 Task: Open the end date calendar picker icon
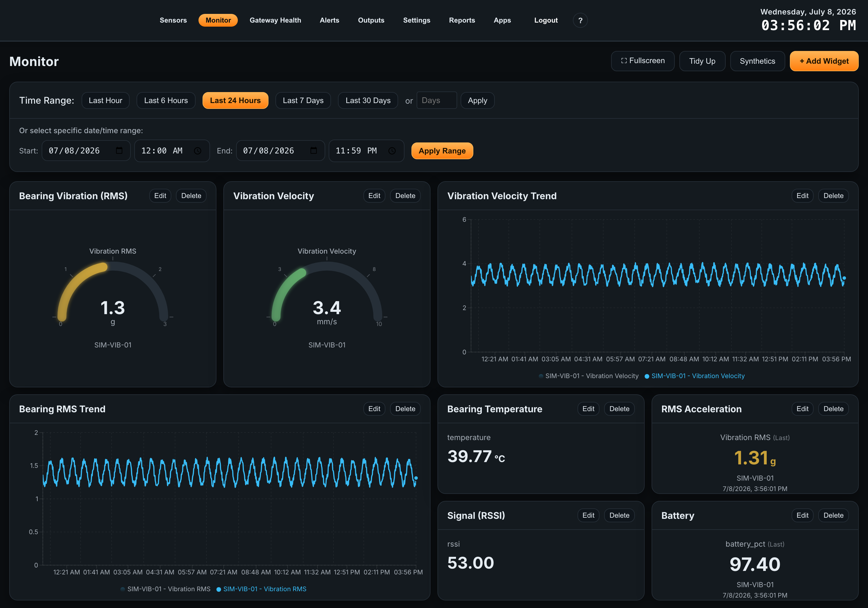coord(313,151)
